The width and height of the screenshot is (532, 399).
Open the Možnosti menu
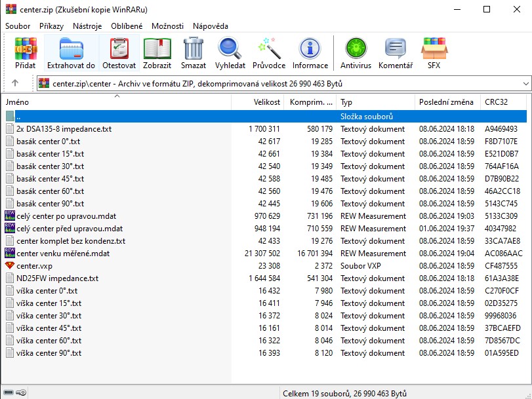click(x=167, y=26)
